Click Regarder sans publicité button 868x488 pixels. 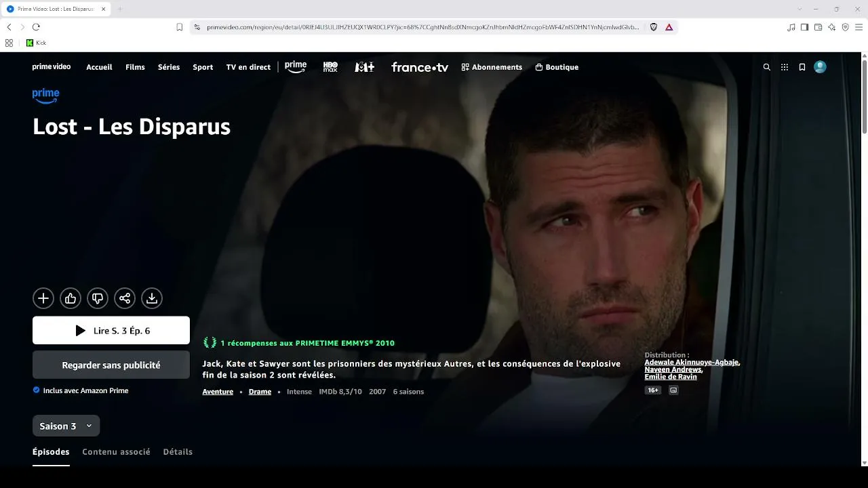(111, 365)
